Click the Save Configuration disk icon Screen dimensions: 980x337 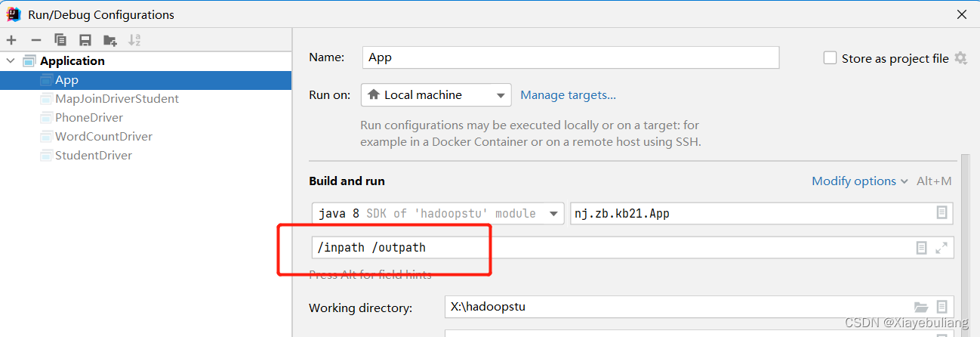point(85,40)
